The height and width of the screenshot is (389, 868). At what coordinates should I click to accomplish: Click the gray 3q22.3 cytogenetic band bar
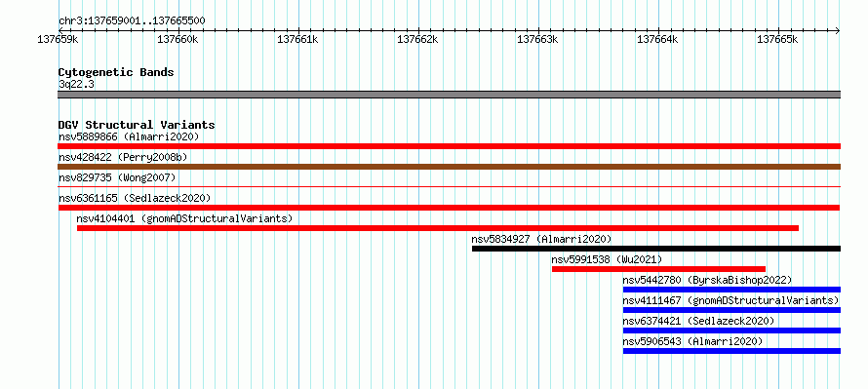pyautogui.click(x=449, y=95)
